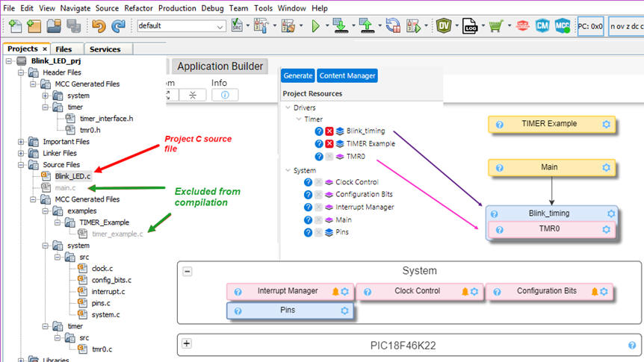
Task: Click Read Device Memory upload icon
Action: pyautogui.click(x=367, y=26)
